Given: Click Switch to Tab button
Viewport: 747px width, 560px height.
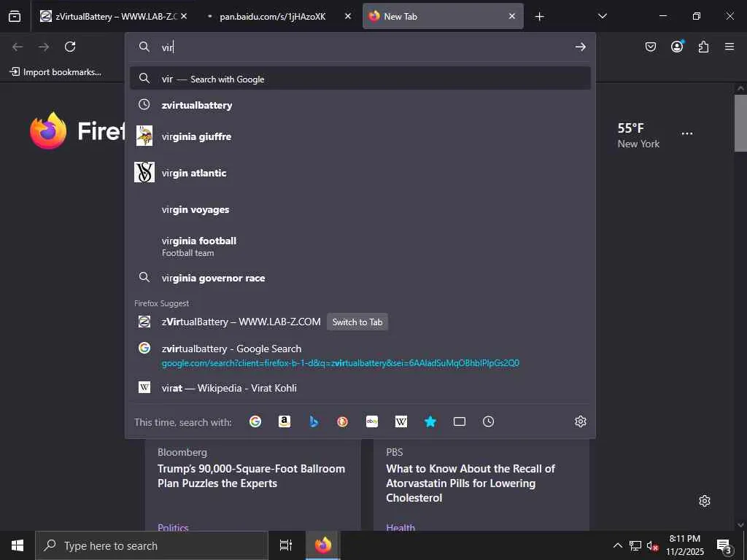Looking at the screenshot, I should 357,322.
